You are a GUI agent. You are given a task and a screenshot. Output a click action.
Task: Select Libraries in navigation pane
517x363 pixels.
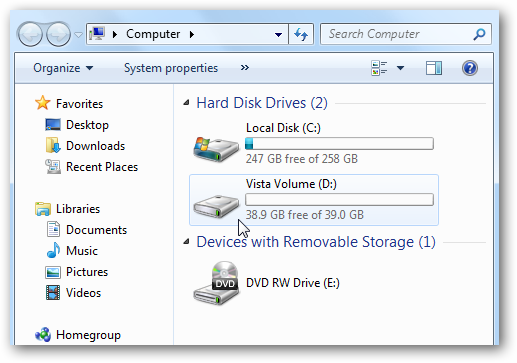click(x=78, y=209)
